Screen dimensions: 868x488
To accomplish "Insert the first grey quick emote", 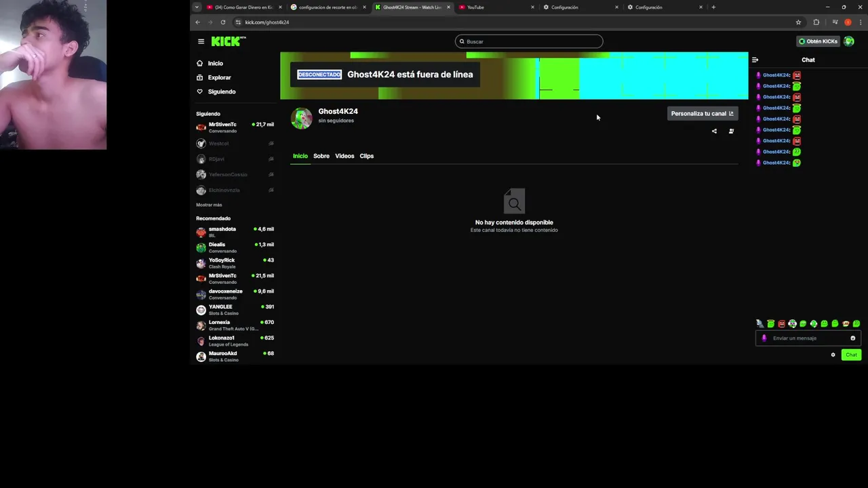I will 760,324.
